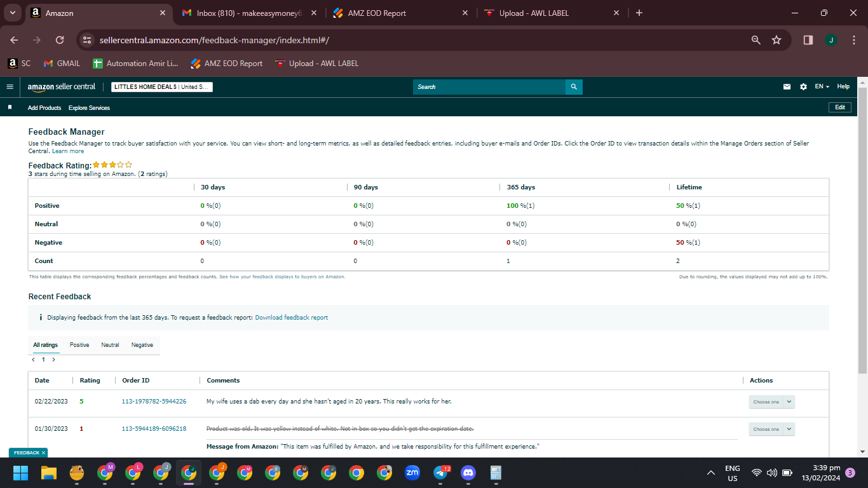This screenshot has width=868, height=488.
Task: Open the Automation Amir Li... bookmark
Action: pos(135,64)
